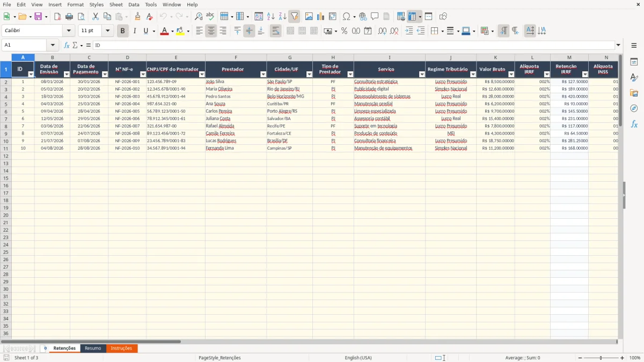Click the formula input field

[353, 46]
